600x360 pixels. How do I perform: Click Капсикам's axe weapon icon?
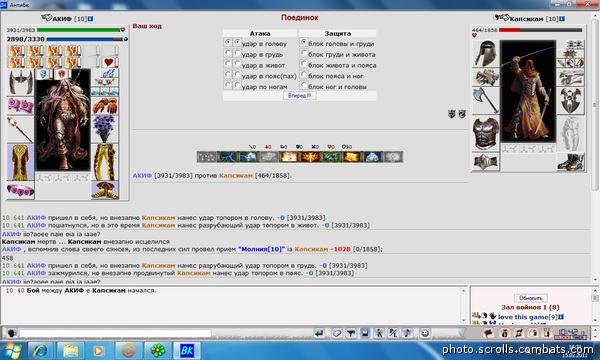[x=485, y=101]
